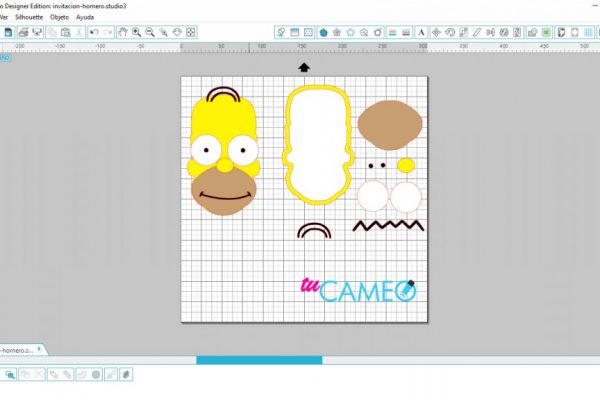Viewport: 600px width, 400px height.
Task: Click the horizontal scrollbar thumb
Action: pyautogui.click(x=259, y=360)
